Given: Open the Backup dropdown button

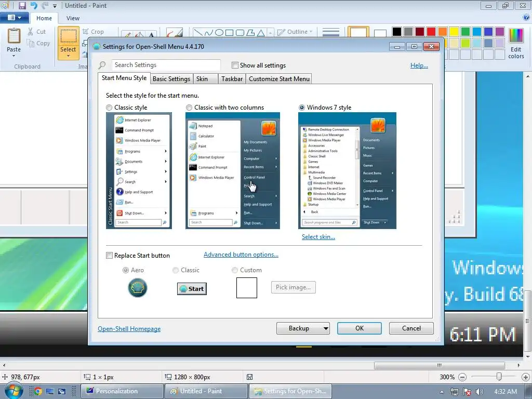Looking at the screenshot, I should [303, 328].
